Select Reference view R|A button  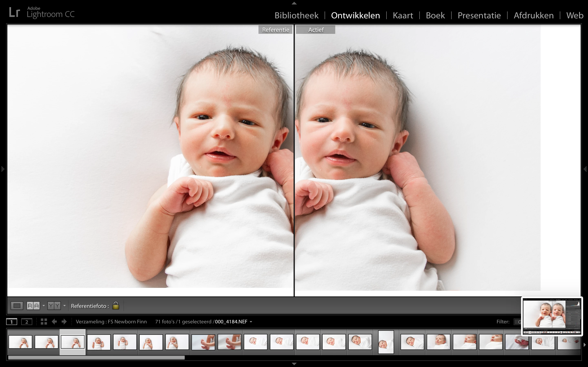(33, 306)
